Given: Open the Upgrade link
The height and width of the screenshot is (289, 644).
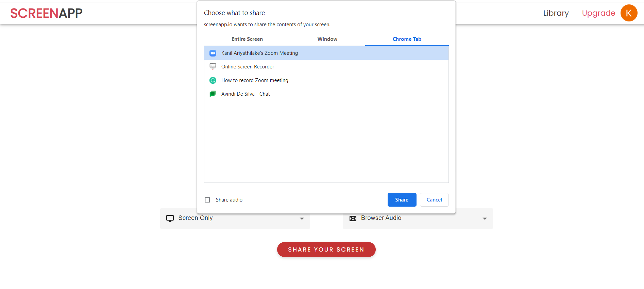Looking at the screenshot, I should pos(598,13).
